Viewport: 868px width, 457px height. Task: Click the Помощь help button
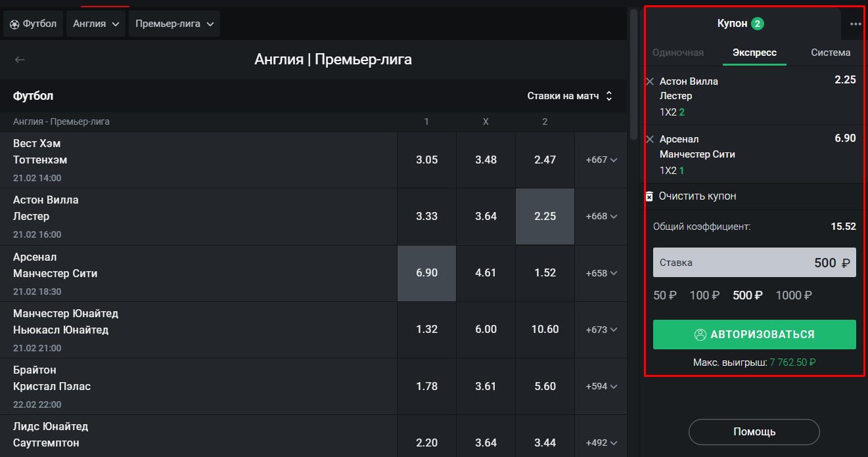click(754, 432)
